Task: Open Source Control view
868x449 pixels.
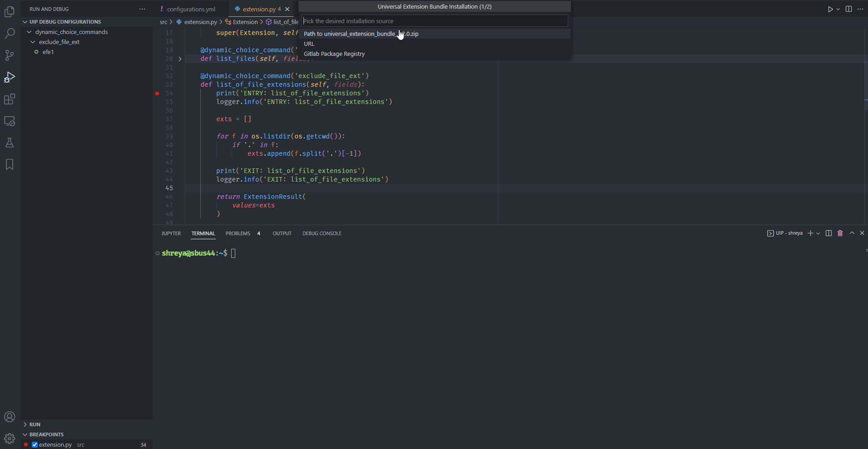Action: pyautogui.click(x=10, y=55)
